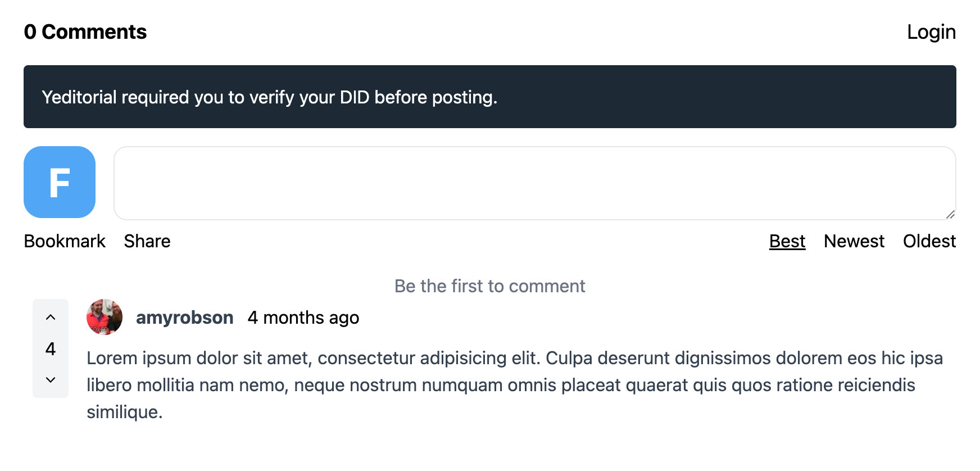This screenshot has width=980, height=471.
Task: Click 'Be the first to comment' text
Action: point(489,286)
